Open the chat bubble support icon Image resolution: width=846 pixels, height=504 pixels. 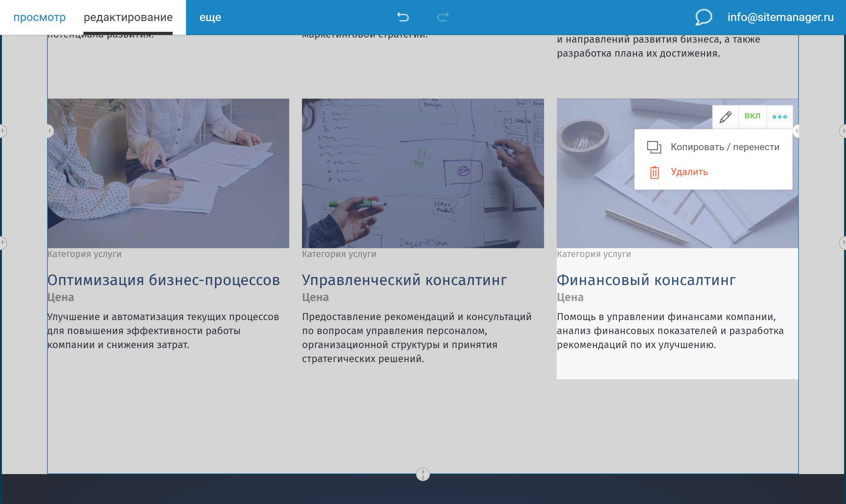703,17
